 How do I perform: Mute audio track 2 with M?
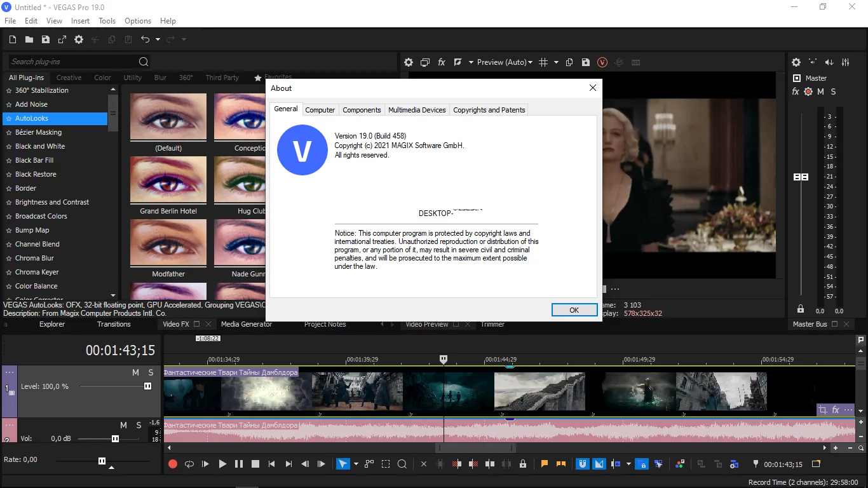tap(124, 425)
